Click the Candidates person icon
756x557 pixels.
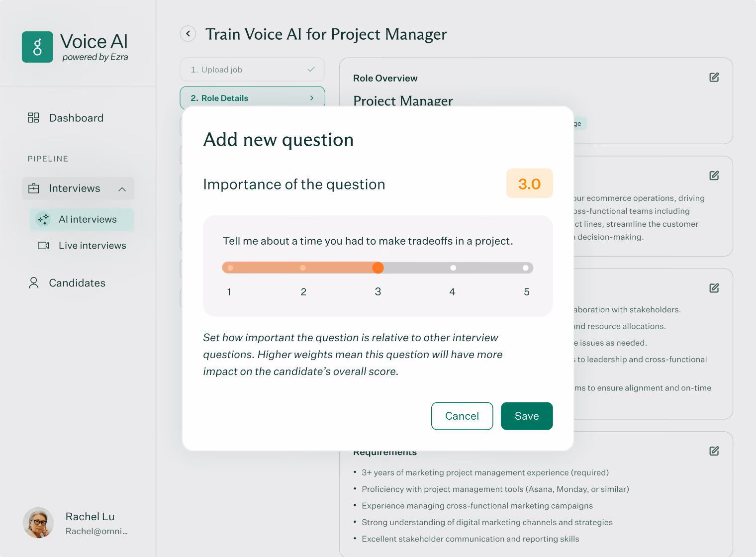(x=34, y=283)
